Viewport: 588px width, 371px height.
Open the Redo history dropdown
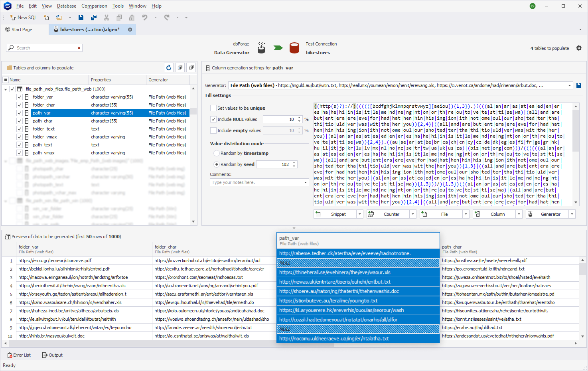coord(178,18)
